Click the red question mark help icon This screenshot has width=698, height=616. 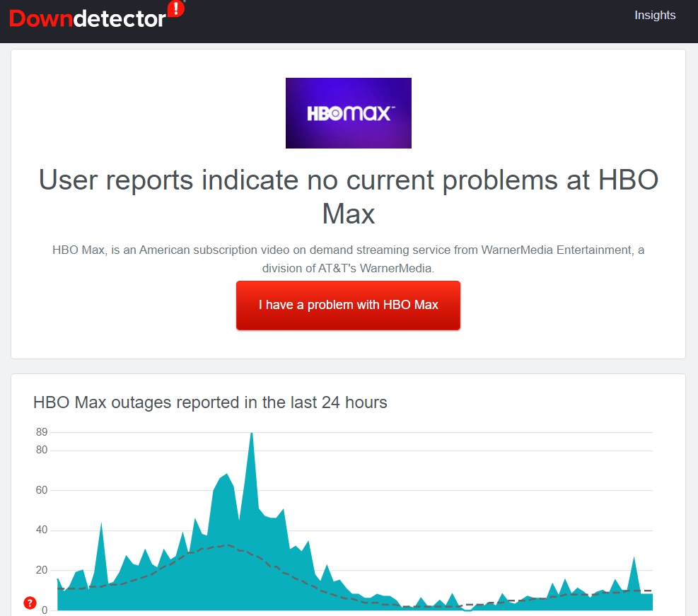(x=30, y=603)
